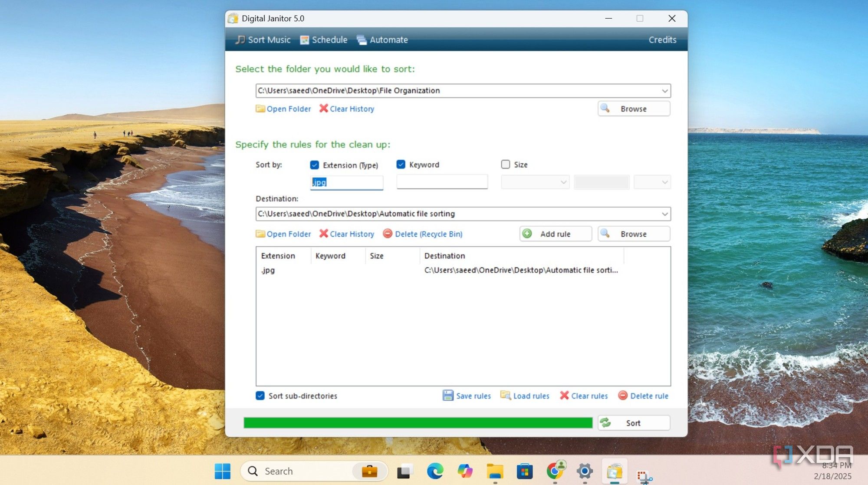This screenshot has width=868, height=485.
Task: Click source Clear History red X icon
Action: click(324, 109)
